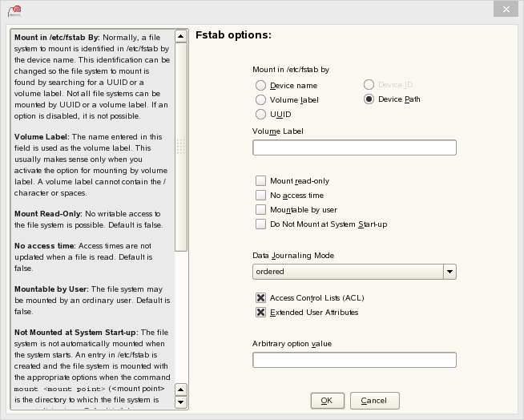The height and width of the screenshot is (420, 524).
Task: Select the Device name radio button
Action: click(260, 86)
